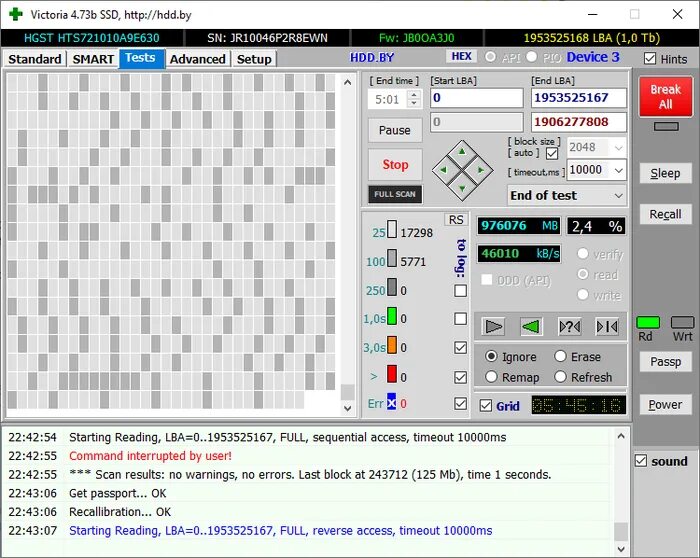Select the Refresh radio option
The image size is (700, 558).
[x=560, y=377]
